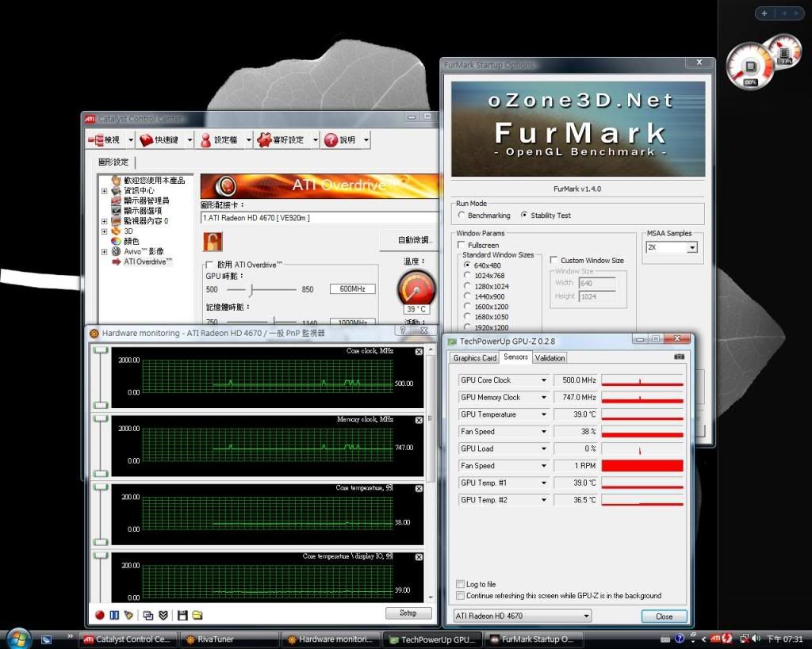Viewport: 812px width, 649px height.
Task: Check the Custom Window Size box in FurMark
Action: click(553, 260)
